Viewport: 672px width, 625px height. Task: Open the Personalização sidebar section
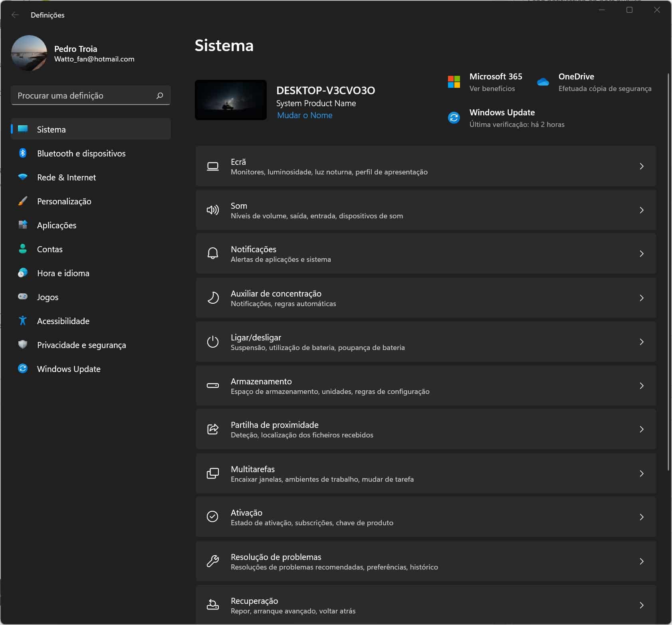(x=64, y=202)
